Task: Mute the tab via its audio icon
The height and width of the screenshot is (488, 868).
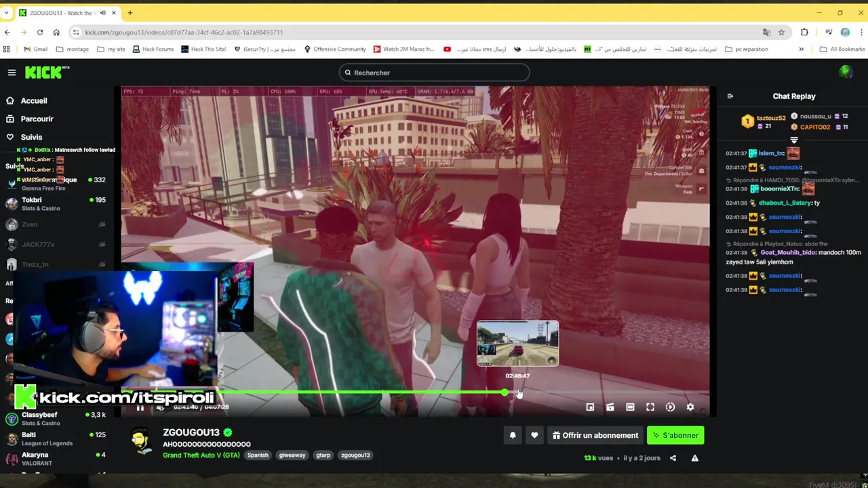Action: coord(103,12)
